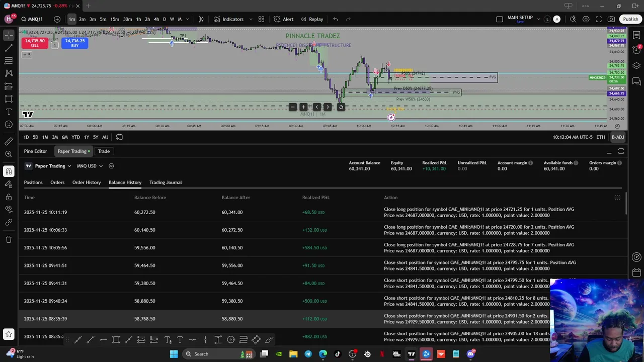Open the MNQ USD account dropdown

coord(90,166)
